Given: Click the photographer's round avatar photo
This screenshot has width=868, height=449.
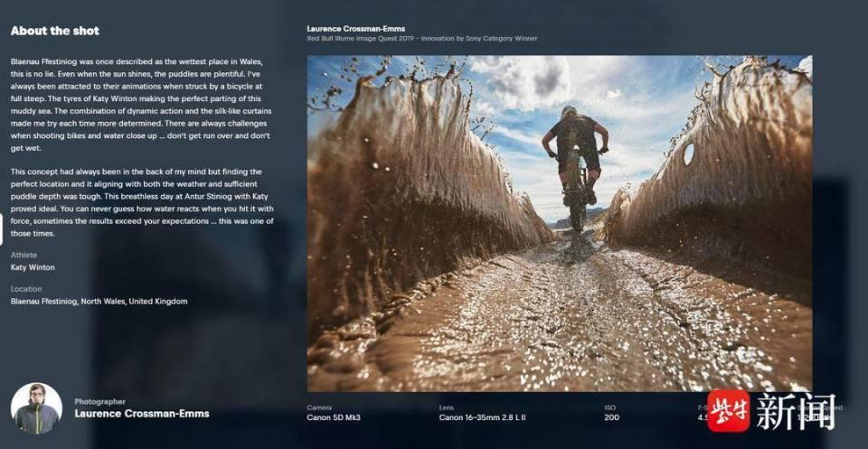Looking at the screenshot, I should [36, 408].
